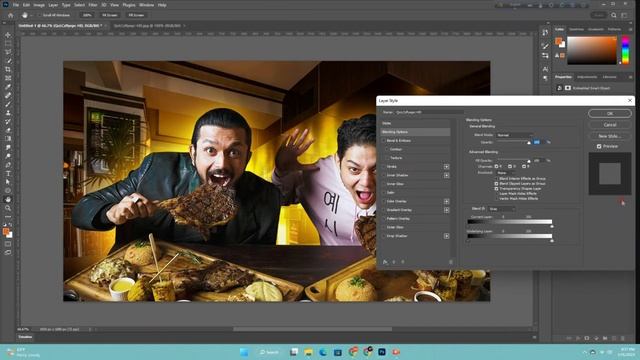Open the Window menu
640x360 pixels.
coord(147,5)
